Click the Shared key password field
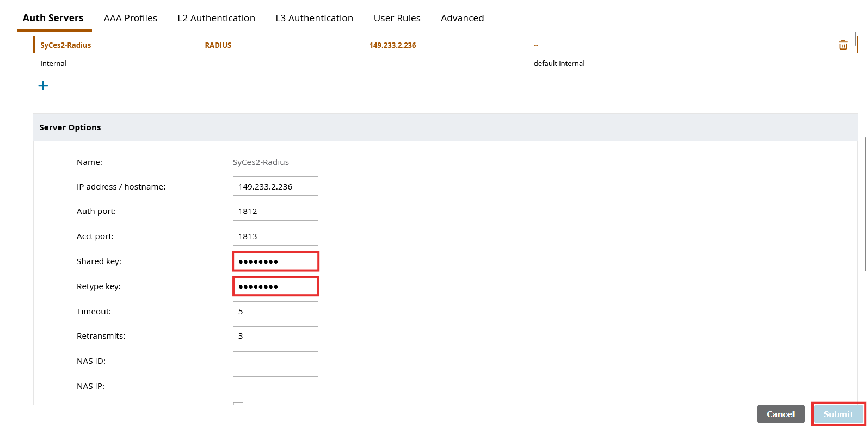Viewport: 868px width, 427px height. [275, 261]
